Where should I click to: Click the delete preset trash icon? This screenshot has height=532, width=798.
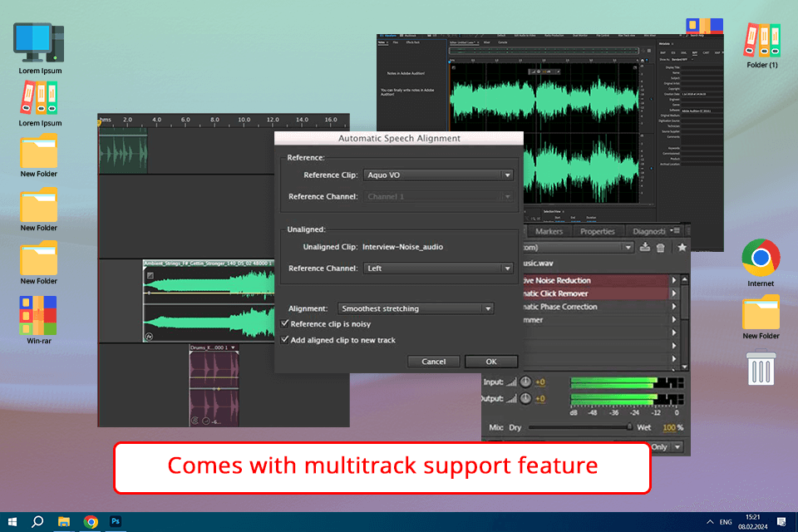(661, 248)
